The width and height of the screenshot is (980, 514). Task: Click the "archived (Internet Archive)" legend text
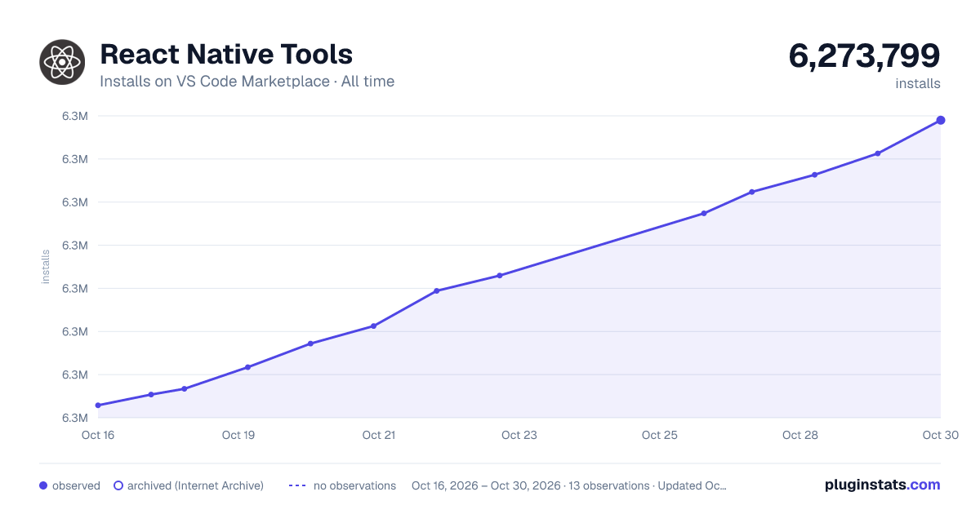tap(195, 485)
